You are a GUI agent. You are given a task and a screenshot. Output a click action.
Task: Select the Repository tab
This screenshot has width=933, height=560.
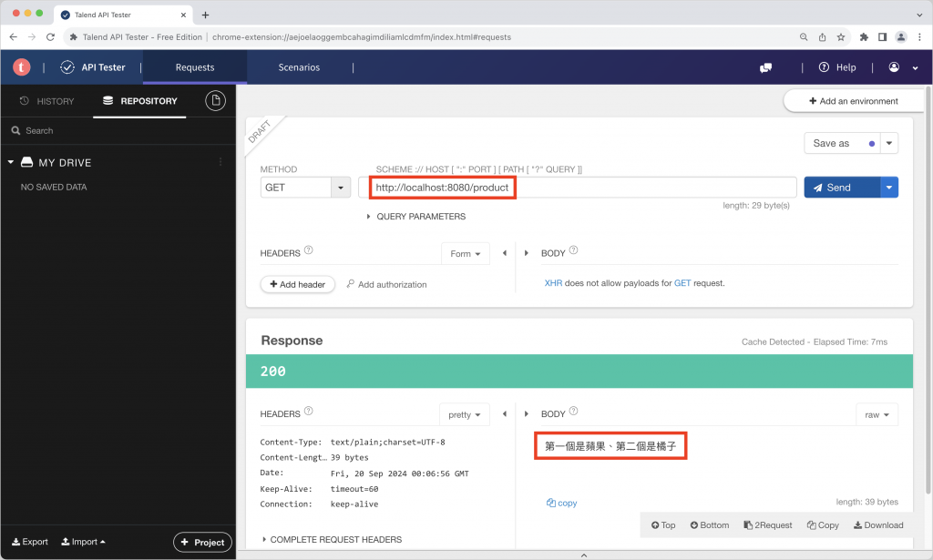coord(139,101)
